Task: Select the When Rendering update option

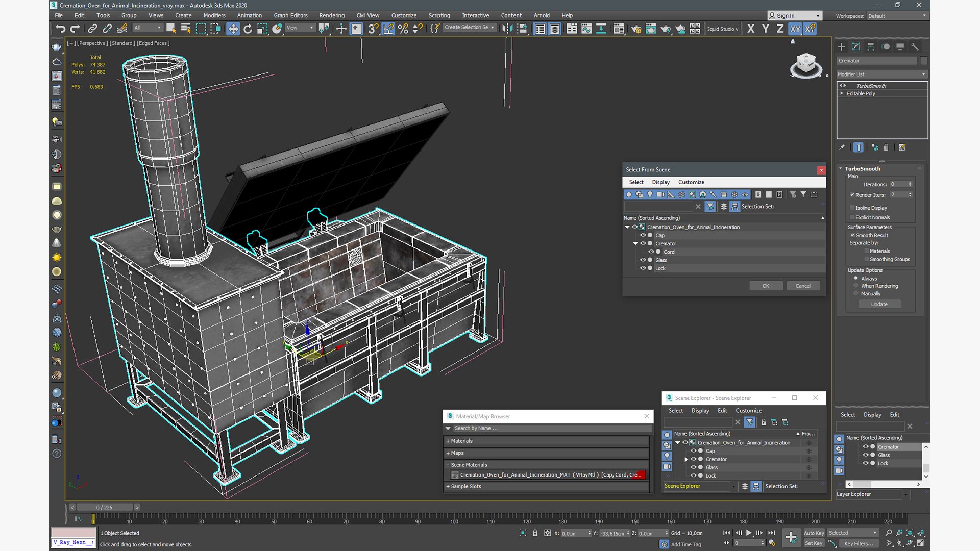Action: coord(856,286)
